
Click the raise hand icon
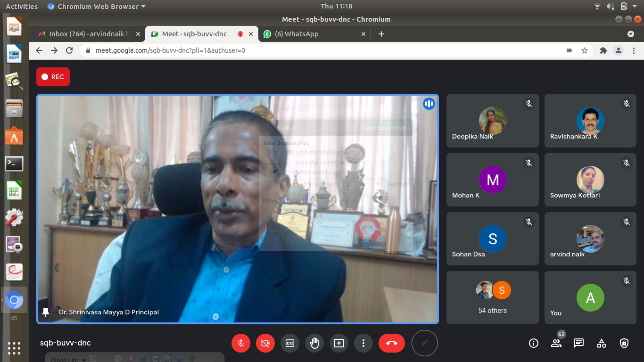point(314,343)
